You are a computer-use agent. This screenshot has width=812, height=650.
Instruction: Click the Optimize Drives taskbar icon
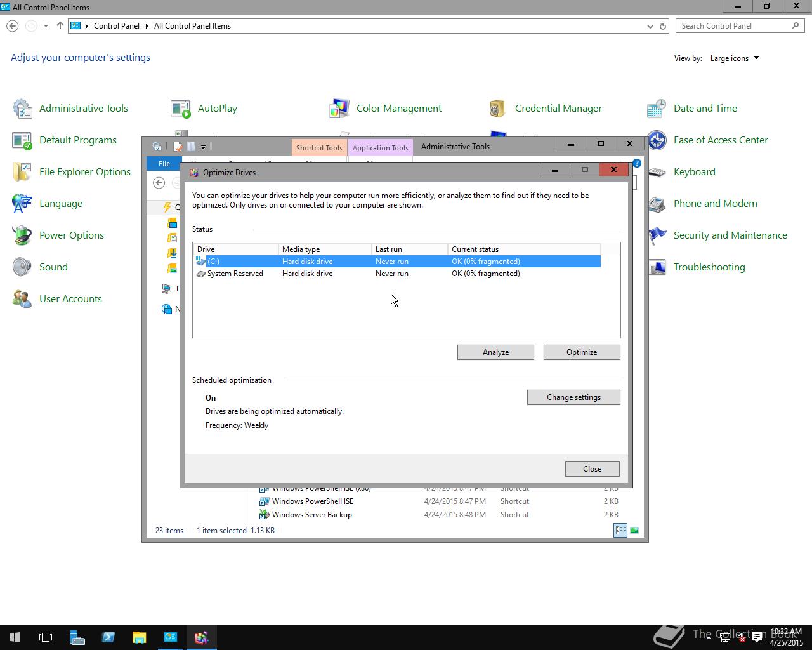tap(201, 637)
